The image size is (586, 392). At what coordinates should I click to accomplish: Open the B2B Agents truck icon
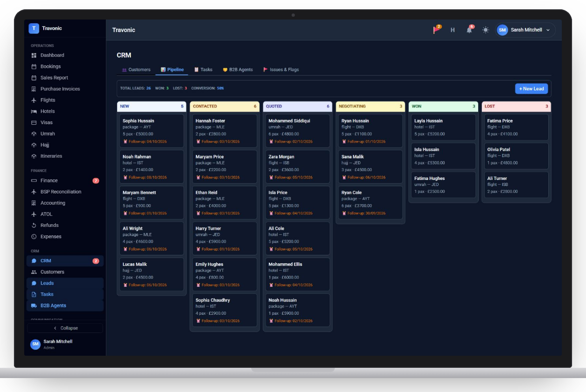tap(34, 306)
